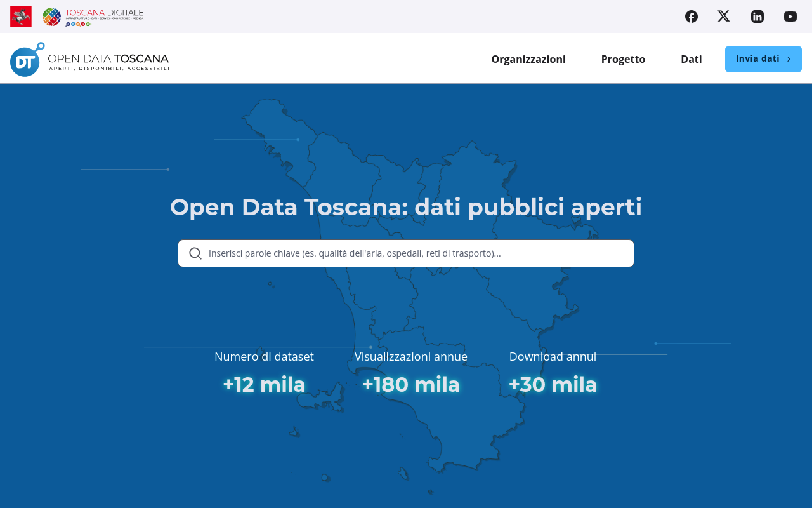Open the Organizzazioni menu item
The image size is (812, 508).
(x=528, y=59)
